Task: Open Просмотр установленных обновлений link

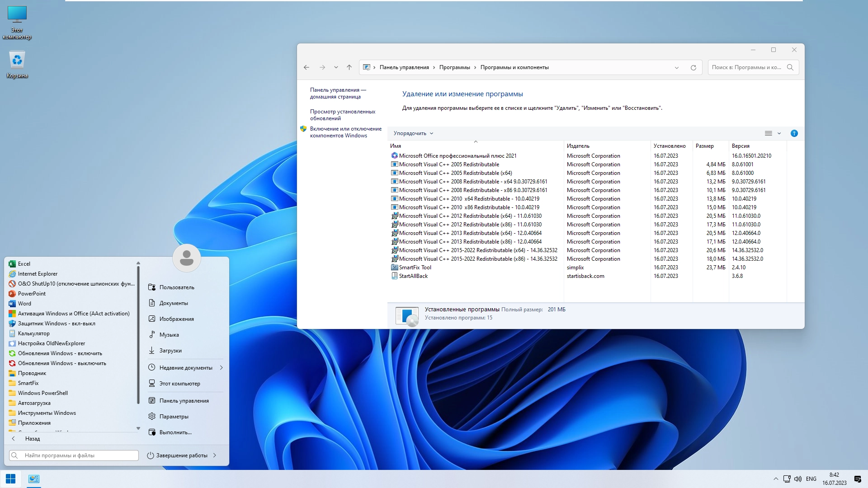Action: coord(342,115)
